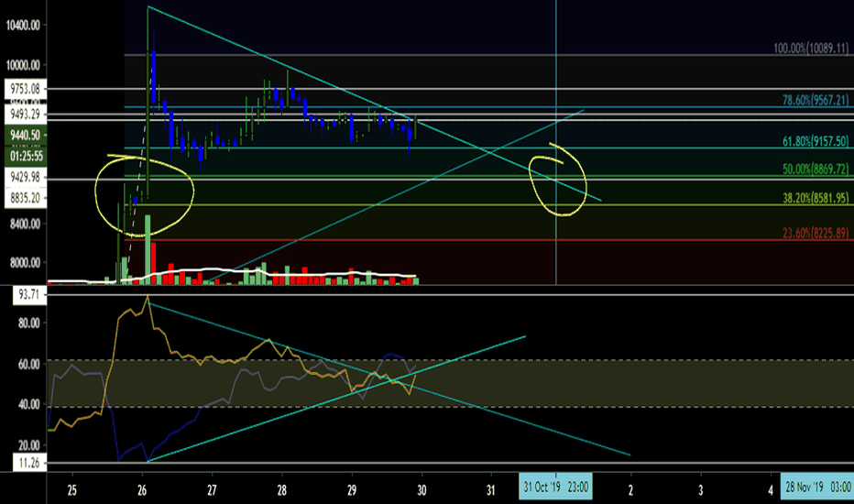Click the date axis label 28

pyautogui.click(x=281, y=490)
